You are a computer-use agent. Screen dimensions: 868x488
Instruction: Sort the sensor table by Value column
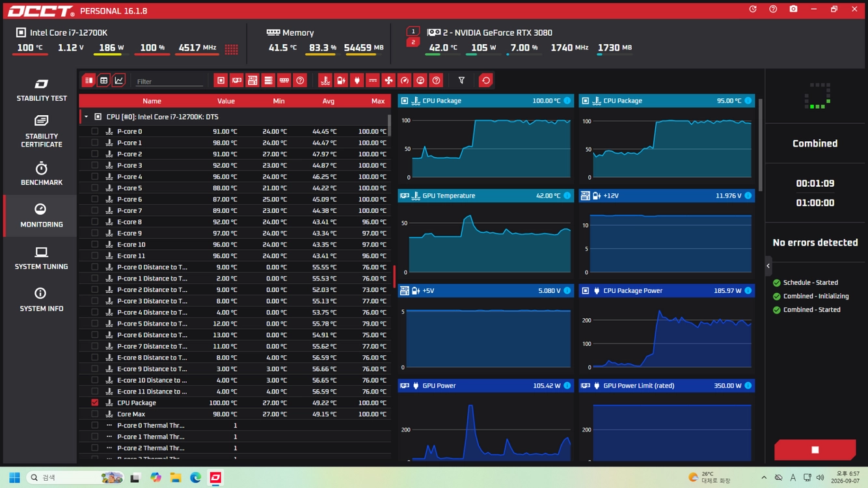point(226,102)
